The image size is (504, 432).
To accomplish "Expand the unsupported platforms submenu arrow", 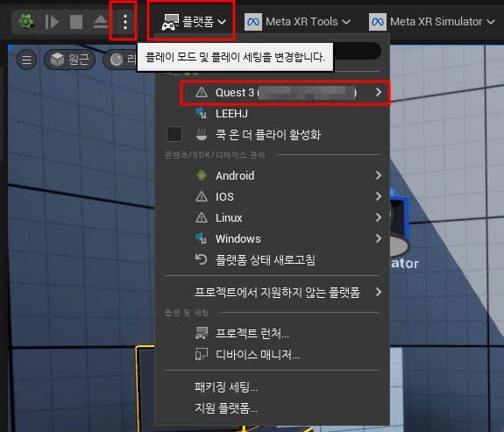I will [x=379, y=292].
